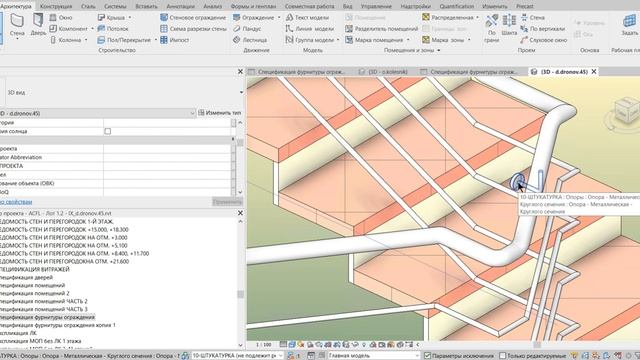Click the Крыша (Roof) tool icon

point(101,18)
